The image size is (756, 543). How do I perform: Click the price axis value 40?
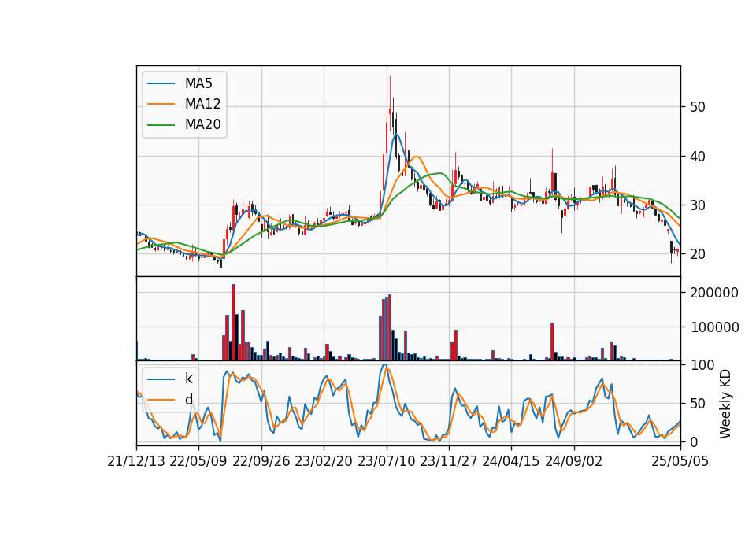[698, 156]
